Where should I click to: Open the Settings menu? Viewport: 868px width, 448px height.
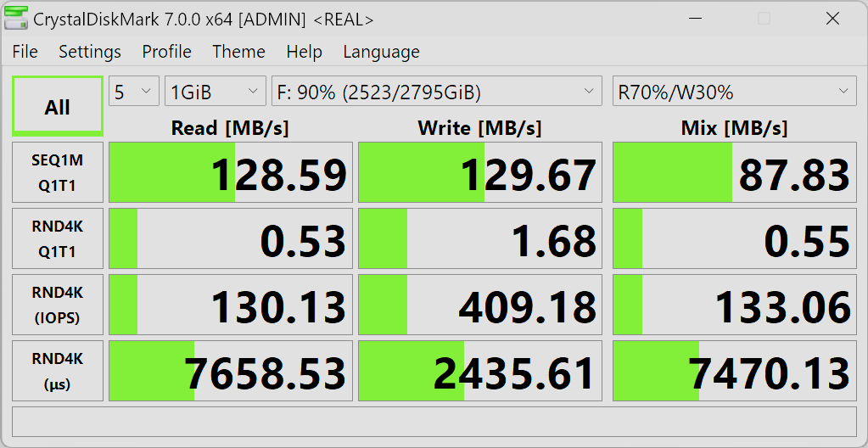(x=90, y=52)
